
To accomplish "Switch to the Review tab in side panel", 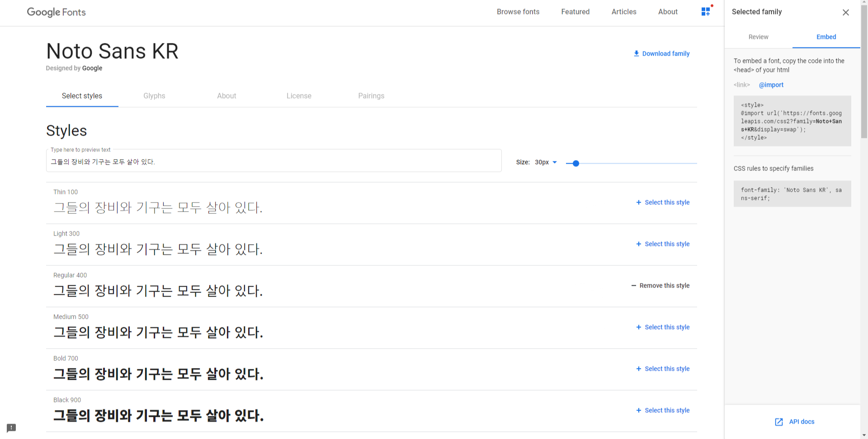I will click(x=758, y=37).
